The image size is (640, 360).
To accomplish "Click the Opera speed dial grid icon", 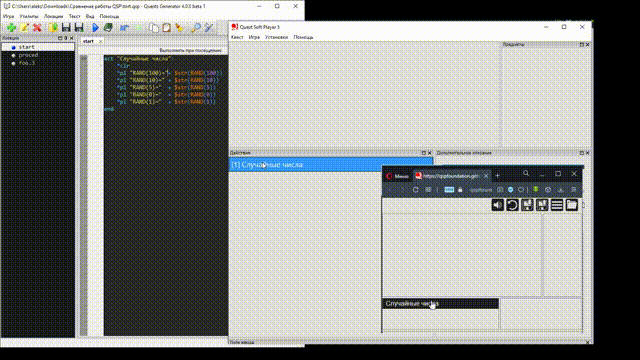I will pos(428,189).
